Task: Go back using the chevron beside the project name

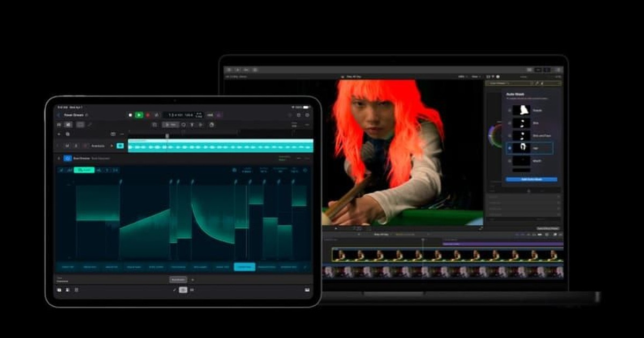Action: click(59, 115)
